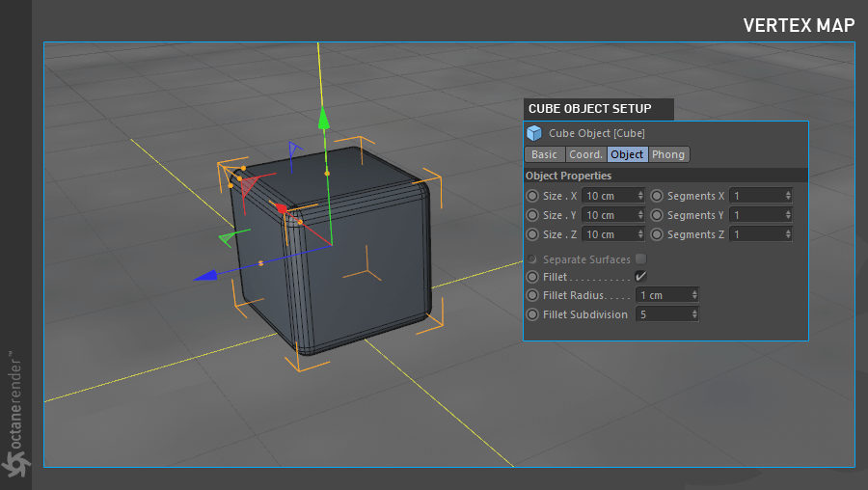Select the Coord. tab
868x490 pixels.
coord(585,154)
